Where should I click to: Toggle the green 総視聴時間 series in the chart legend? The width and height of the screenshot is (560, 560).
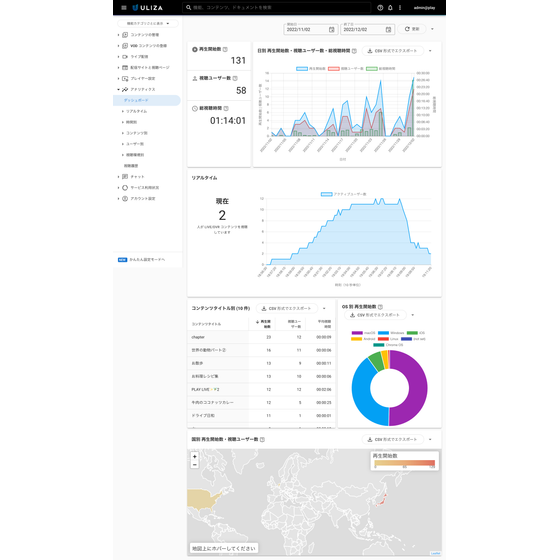[x=380, y=69]
